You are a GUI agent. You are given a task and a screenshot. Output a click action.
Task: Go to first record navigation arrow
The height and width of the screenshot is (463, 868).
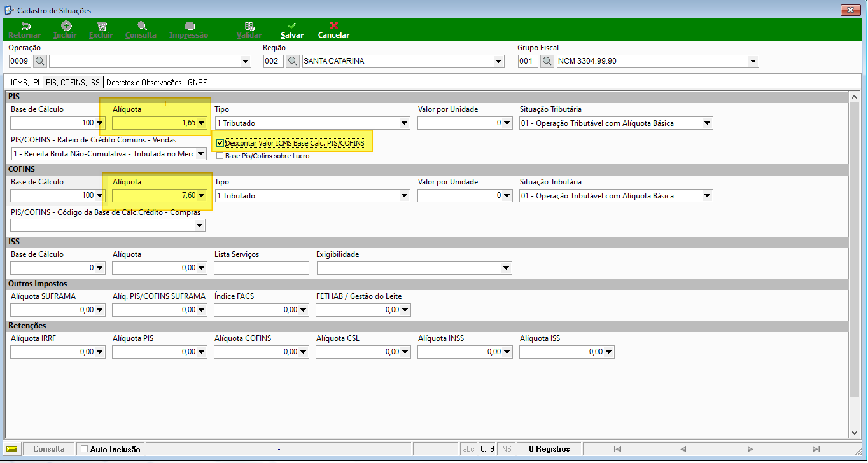click(x=617, y=449)
